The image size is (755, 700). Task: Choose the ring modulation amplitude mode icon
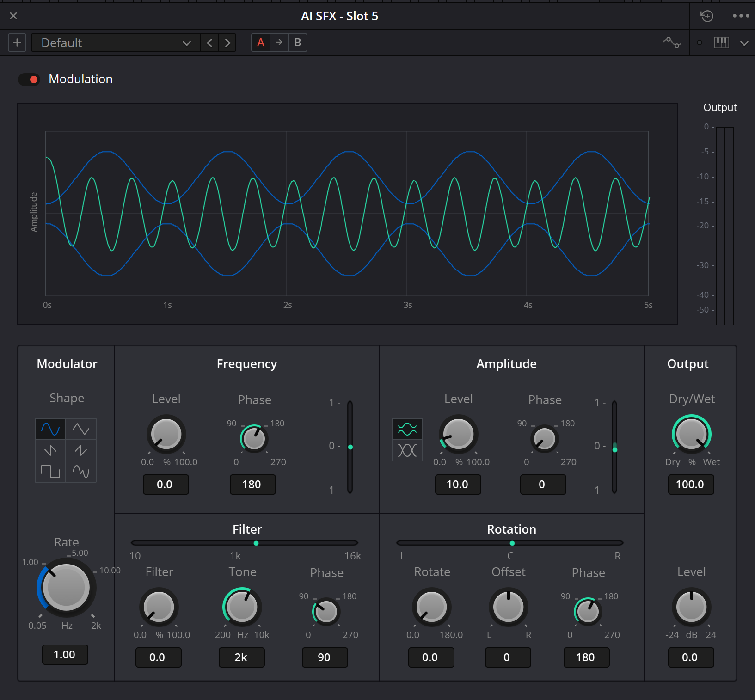407,450
